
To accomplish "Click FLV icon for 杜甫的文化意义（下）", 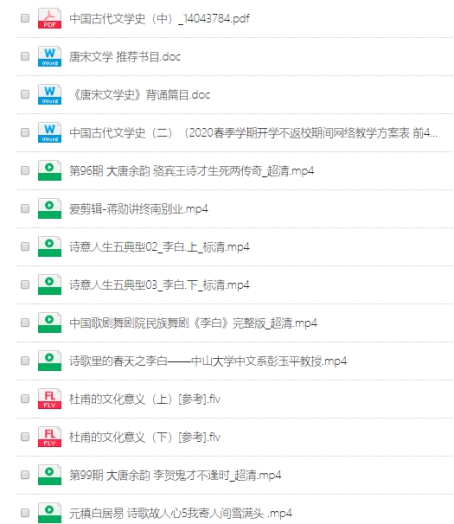I will pyautogui.click(x=49, y=437).
